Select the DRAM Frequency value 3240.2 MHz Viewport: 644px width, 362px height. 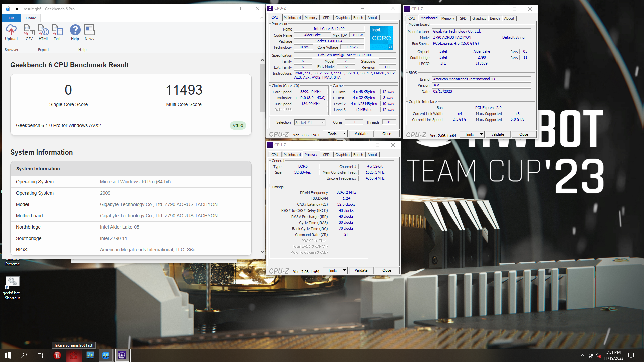tap(346, 192)
